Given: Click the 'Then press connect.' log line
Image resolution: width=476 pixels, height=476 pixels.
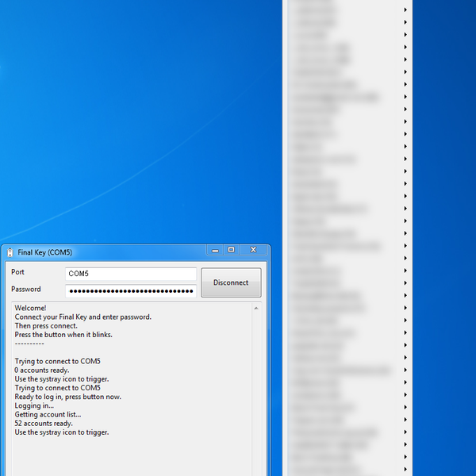Looking at the screenshot, I should [46, 326].
